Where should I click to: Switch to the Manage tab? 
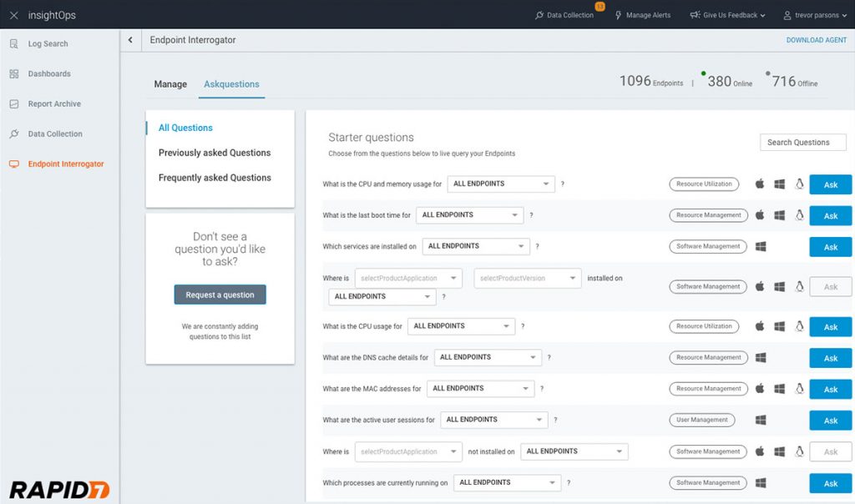170,84
